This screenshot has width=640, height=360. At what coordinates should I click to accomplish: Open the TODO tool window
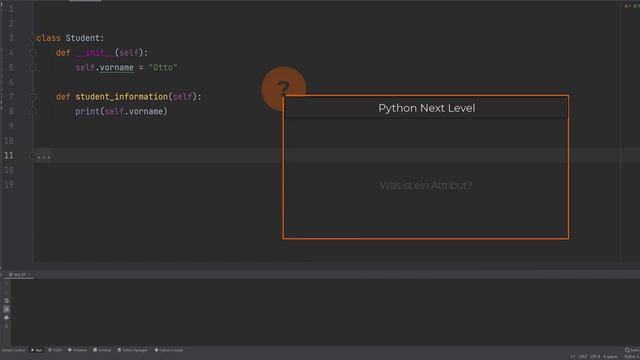pyautogui.click(x=55, y=350)
